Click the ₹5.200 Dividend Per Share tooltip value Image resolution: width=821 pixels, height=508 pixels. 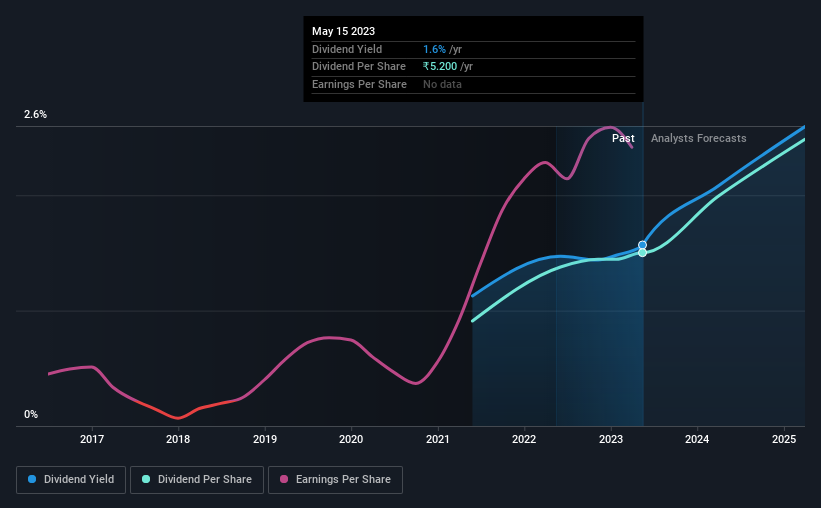[x=440, y=67]
